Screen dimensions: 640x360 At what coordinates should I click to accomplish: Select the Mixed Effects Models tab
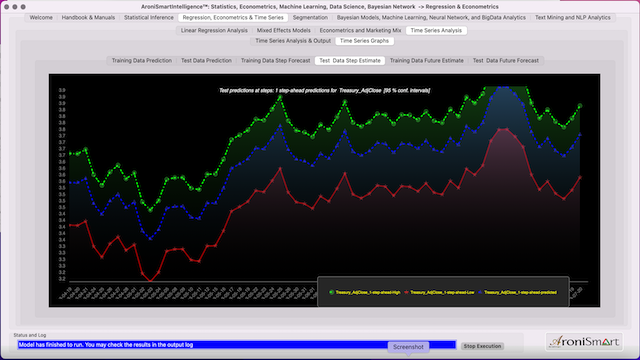pos(284,31)
